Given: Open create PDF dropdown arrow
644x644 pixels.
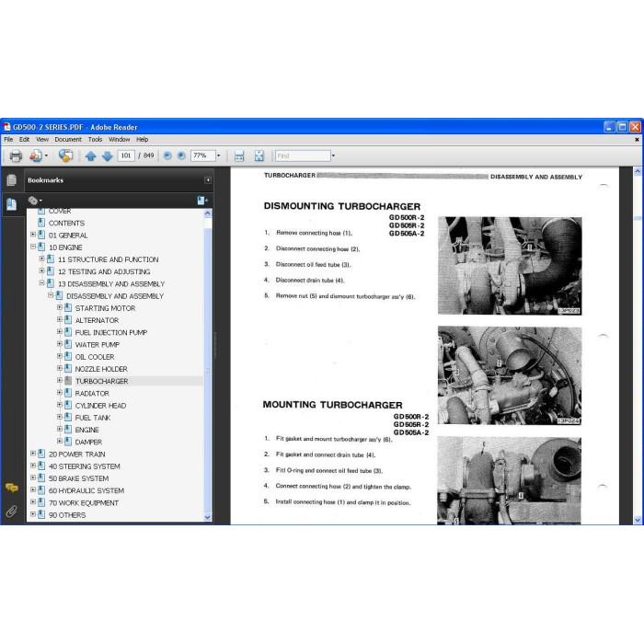Looking at the screenshot, I should pyautogui.click(x=46, y=155).
